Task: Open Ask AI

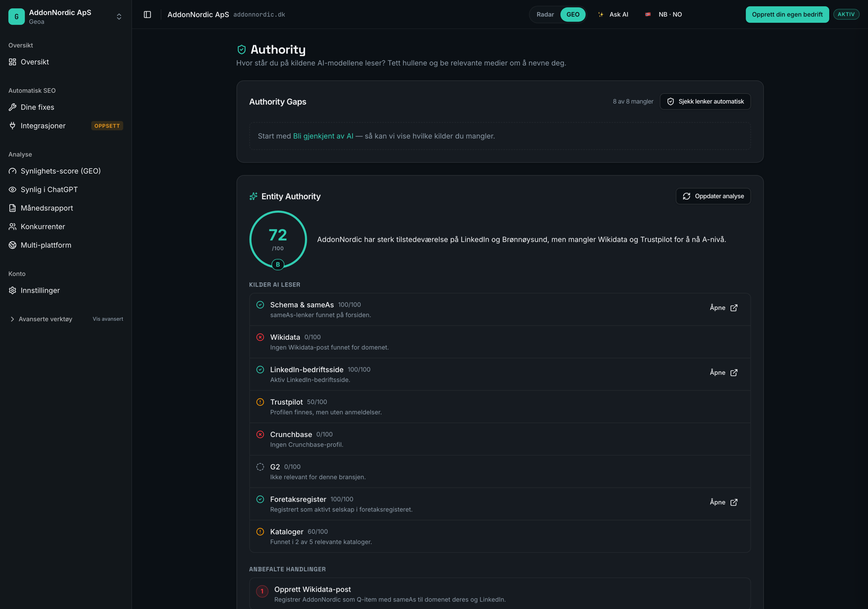Action: (x=613, y=14)
